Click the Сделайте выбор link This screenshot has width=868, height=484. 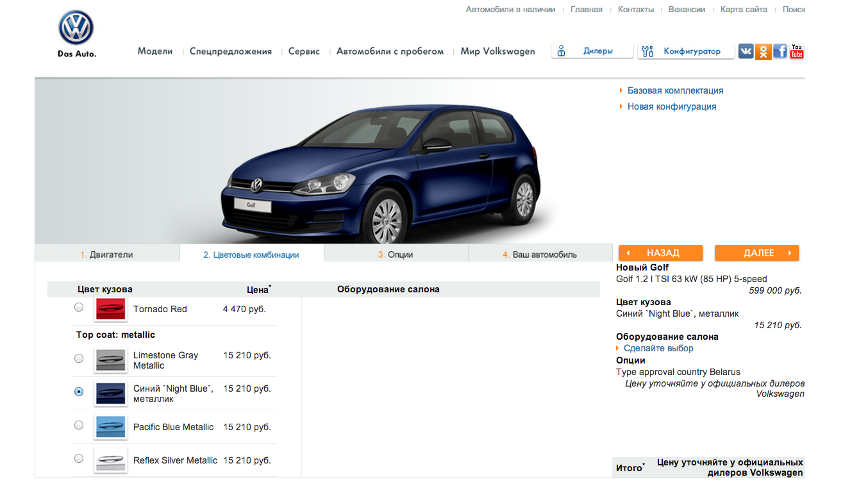click(x=658, y=348)
